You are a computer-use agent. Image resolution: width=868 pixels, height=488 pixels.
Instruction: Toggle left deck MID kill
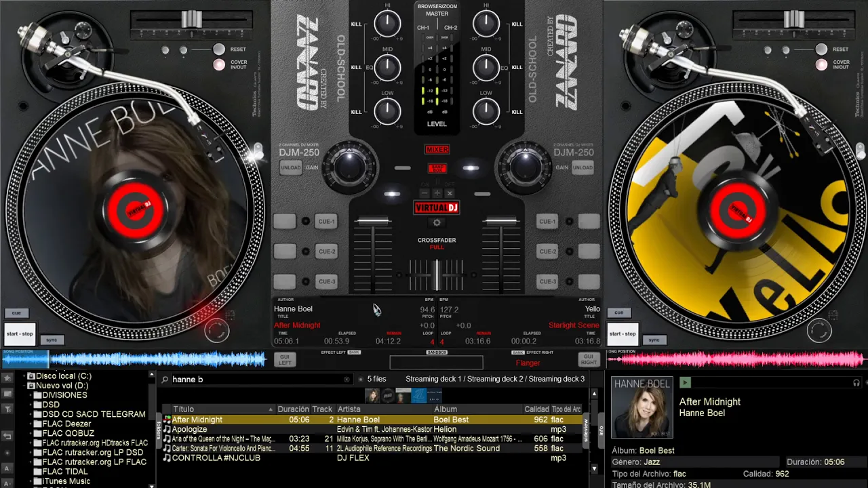click(357, 68)
